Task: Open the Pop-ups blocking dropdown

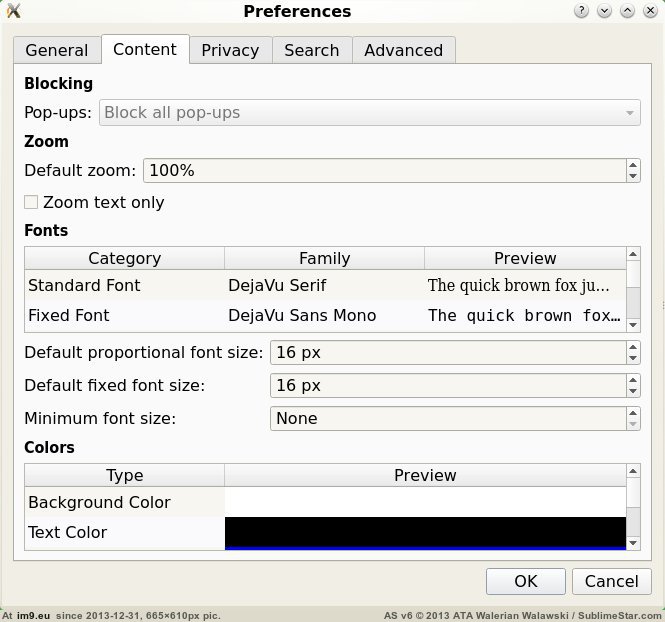Action: click(x=370, y=113)
